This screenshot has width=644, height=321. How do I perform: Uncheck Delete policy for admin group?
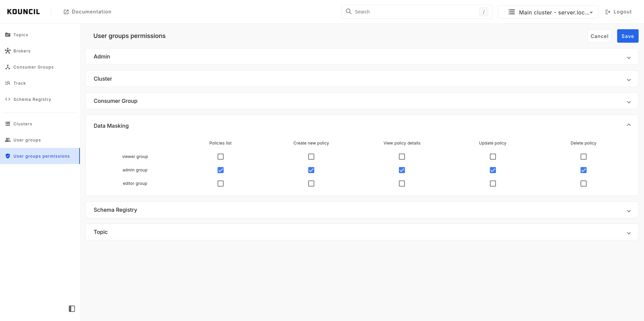click(x=583, y=170)
